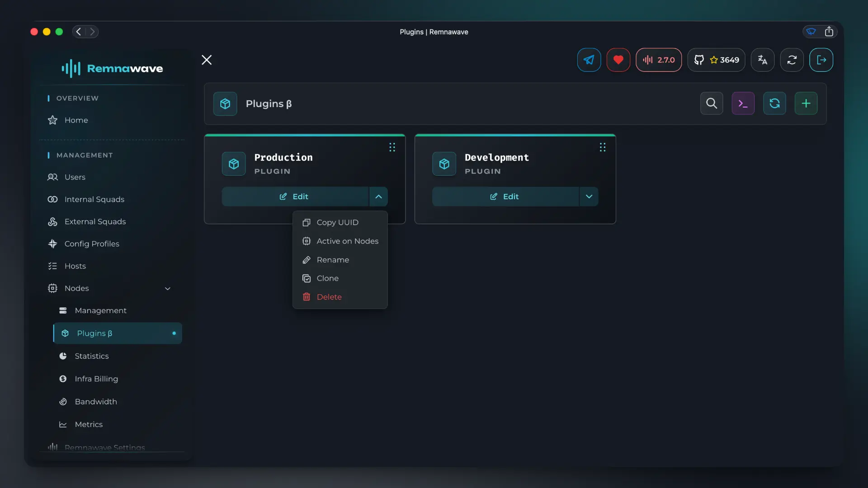The width and height of the screenshot is (868, 488).
Task: Click the teal refresh plugins icon
Action: pyautogui.click(x=774, y=103)
